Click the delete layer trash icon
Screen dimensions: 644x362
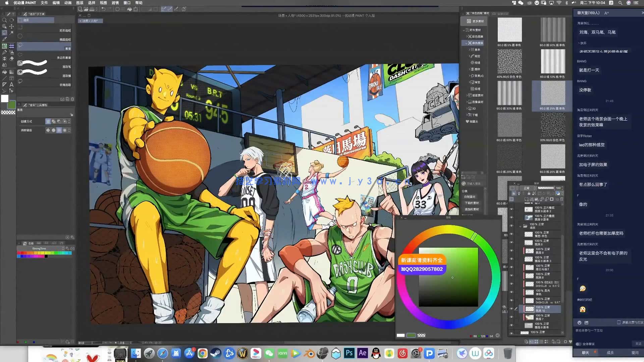tap(562, 199)
